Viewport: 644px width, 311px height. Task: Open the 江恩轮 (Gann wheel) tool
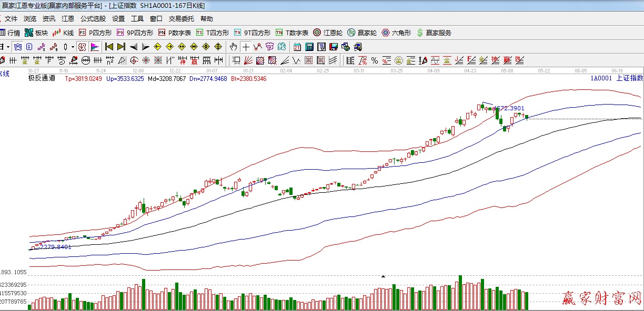click(x=328, y=33)
